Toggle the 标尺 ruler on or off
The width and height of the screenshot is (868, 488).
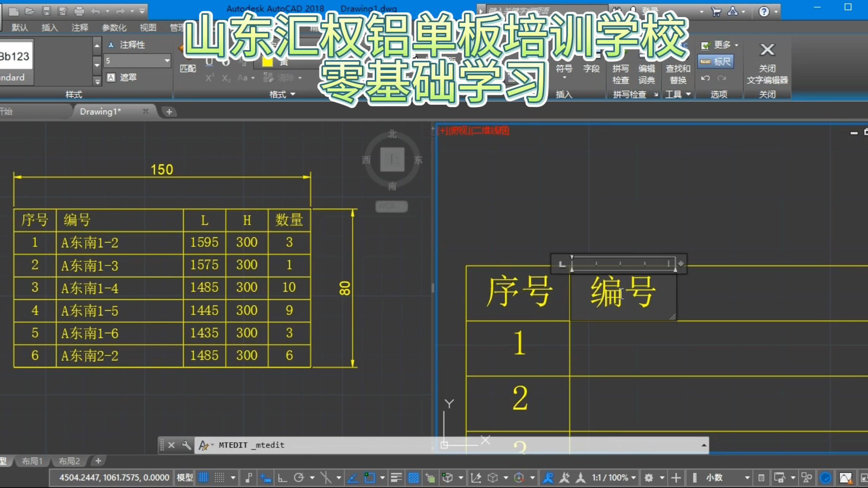(x=715, y=61)
